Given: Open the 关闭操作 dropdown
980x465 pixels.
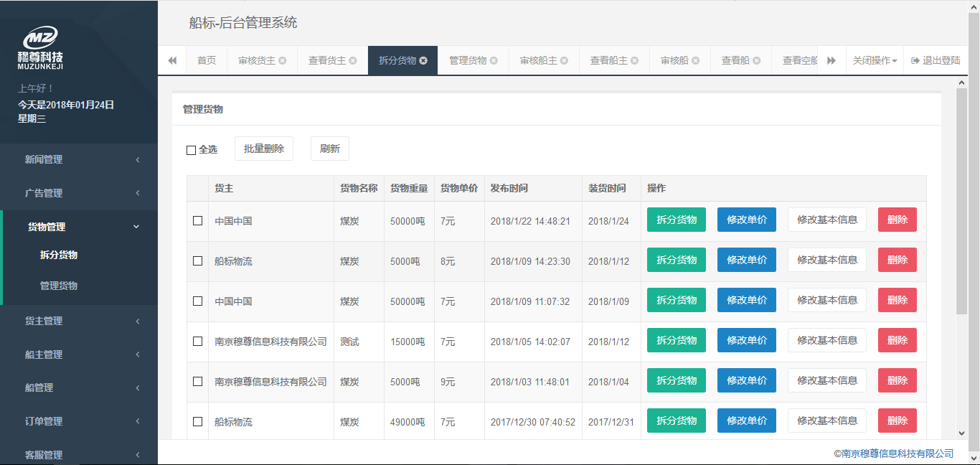Looking at the screenshot, I should click(875, 61).
